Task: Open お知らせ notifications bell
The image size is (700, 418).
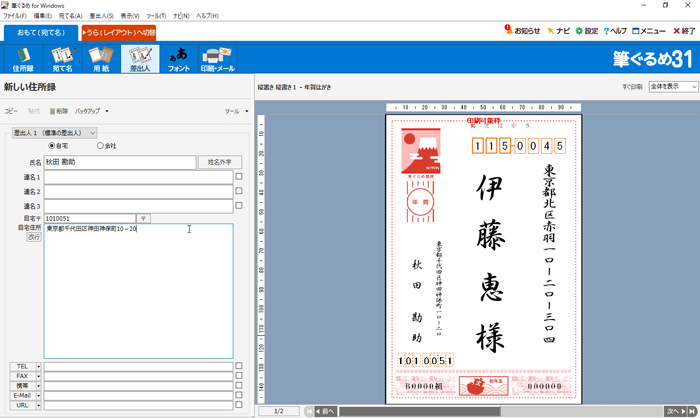Action: click(x=522, y=31)
